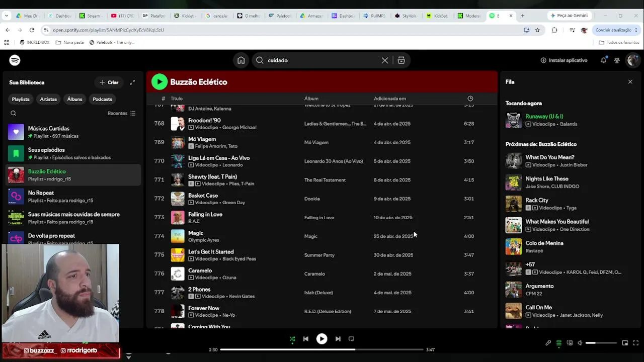Toggle shuffle mode
Image resolution: width=644 pixels, height=362 pixels.
pos(292,339)
